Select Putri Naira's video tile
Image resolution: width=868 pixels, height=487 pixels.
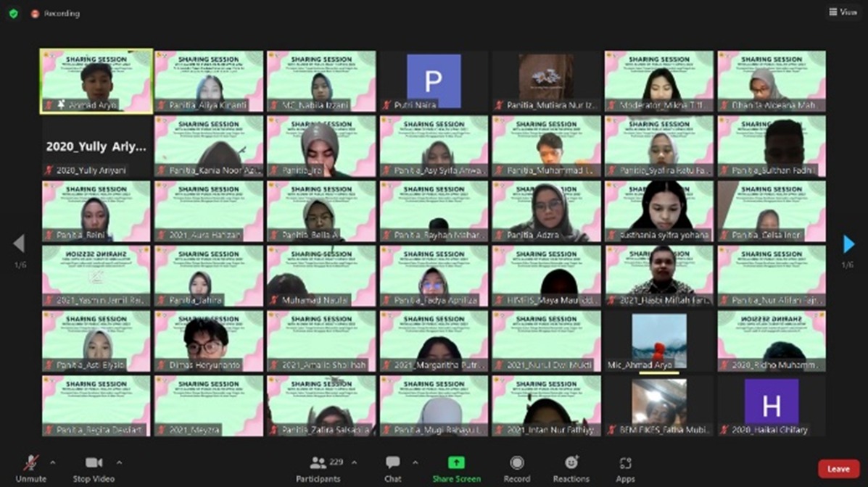434,81
